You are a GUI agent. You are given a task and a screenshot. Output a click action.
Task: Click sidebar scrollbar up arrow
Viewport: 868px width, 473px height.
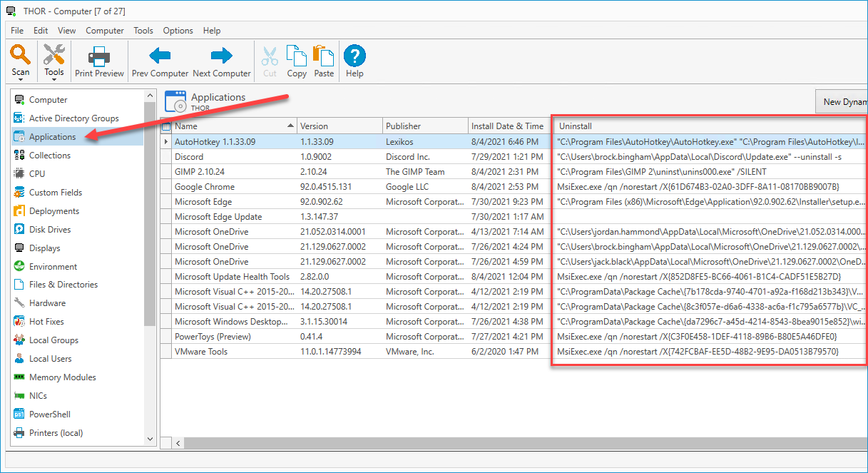point(150,96)
